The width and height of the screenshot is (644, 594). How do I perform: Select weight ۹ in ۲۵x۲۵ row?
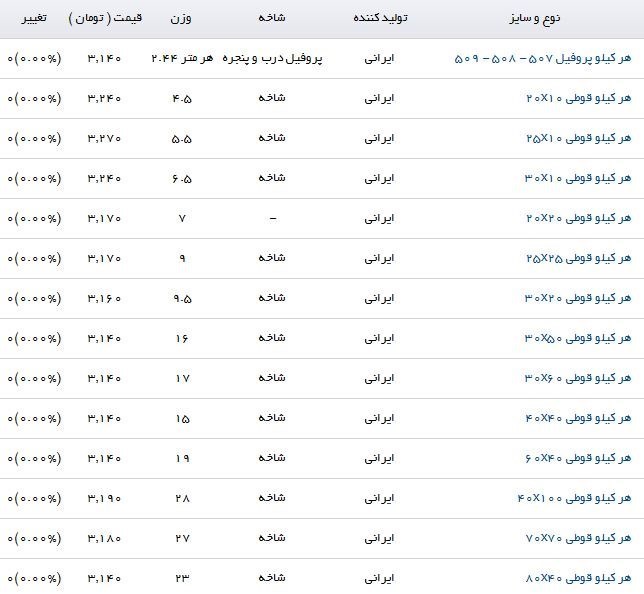pyautogui.click(x=182, y=258)
